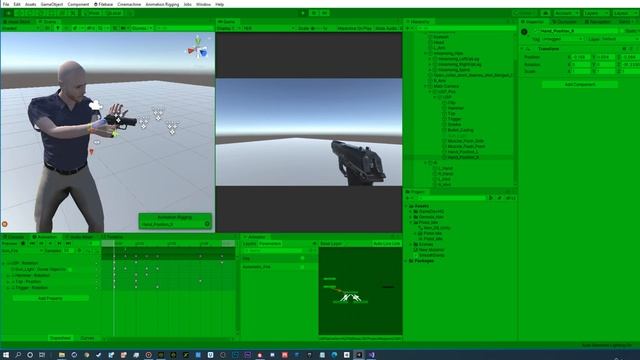640x360 pixels.
Task: Open the Navigation tab beside Inspector
Action: [598, 22]
